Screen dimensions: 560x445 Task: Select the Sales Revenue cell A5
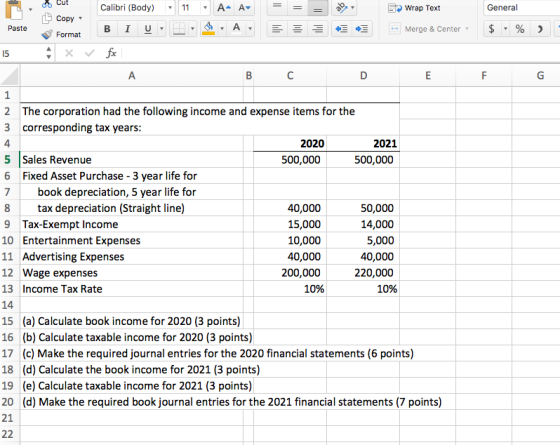point(132,160)
